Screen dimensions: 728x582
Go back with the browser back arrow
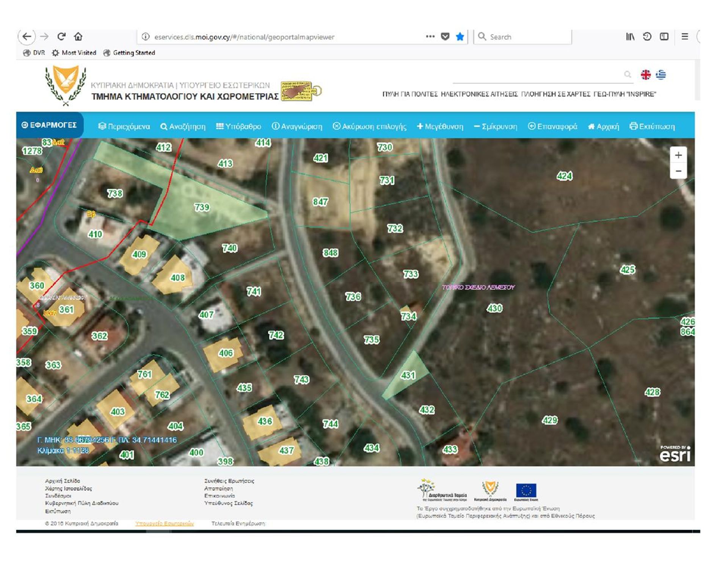[x=27, y=37]
